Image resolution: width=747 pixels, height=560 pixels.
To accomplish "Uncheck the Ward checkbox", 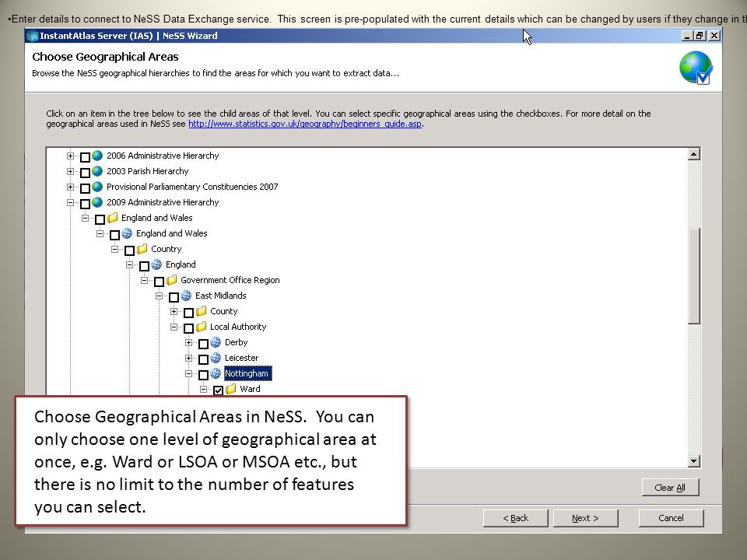I will (218, 390).
